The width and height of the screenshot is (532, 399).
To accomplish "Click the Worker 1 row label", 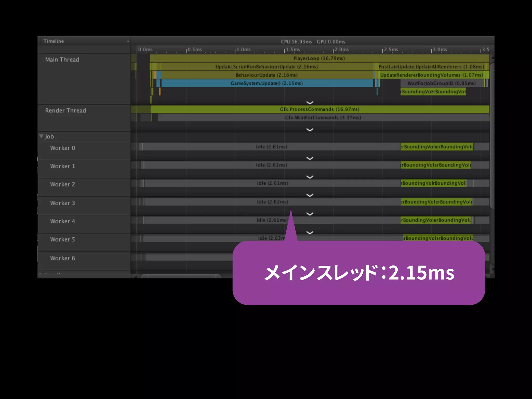I will coord(63,166).
